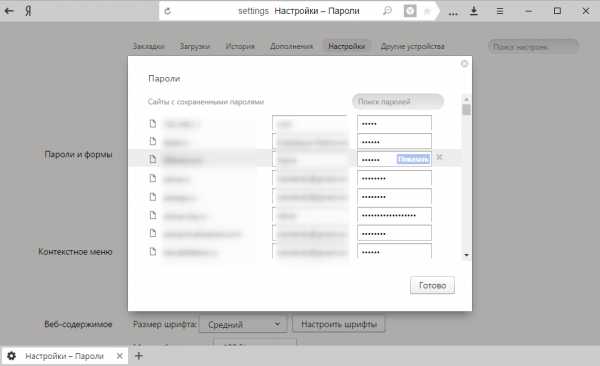Open the Yandex home "Я" icon
This screenshot has width=600, height=366.
click(28, 11)
